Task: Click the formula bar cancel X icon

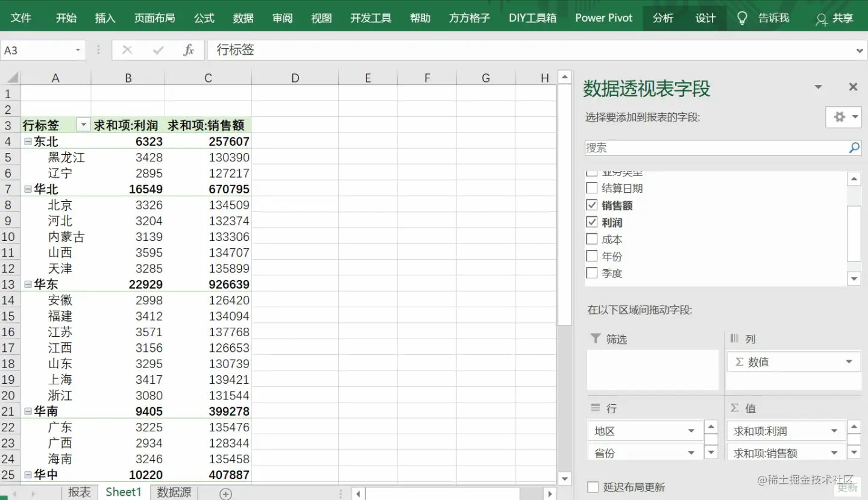Action: pyautogui.click(x=127, y=50)
